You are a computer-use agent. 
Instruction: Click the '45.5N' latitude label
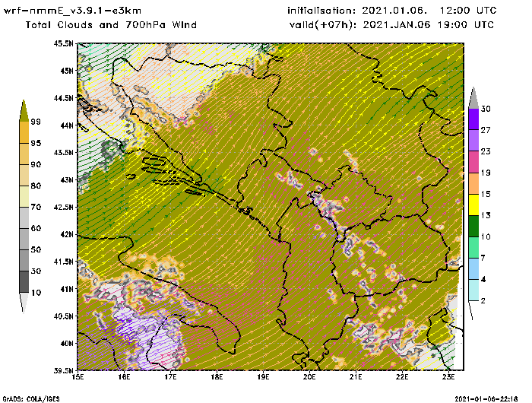coord(63,43)
